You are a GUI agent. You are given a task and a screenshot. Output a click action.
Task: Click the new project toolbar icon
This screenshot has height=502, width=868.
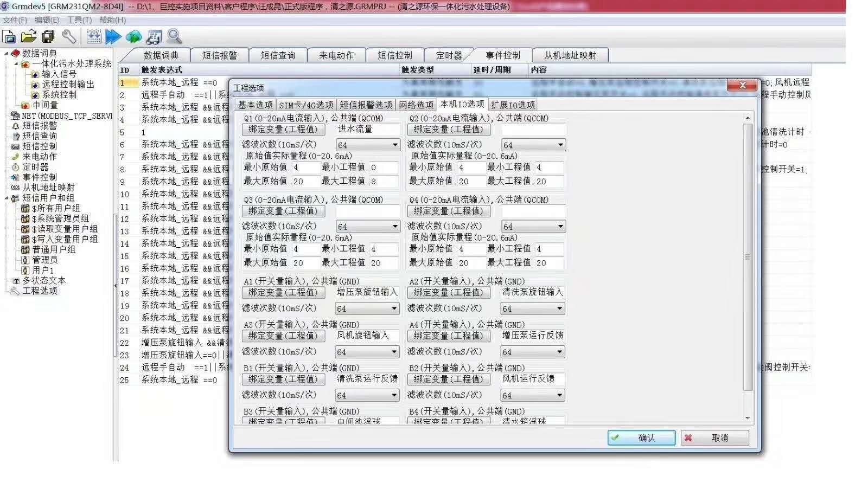click(x=9, y=37)
